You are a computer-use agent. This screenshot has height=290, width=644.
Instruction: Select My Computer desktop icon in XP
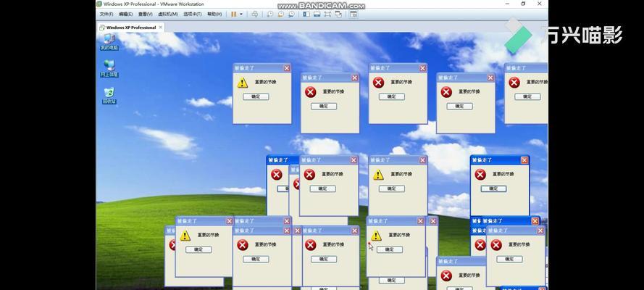(x=109, y=42)
